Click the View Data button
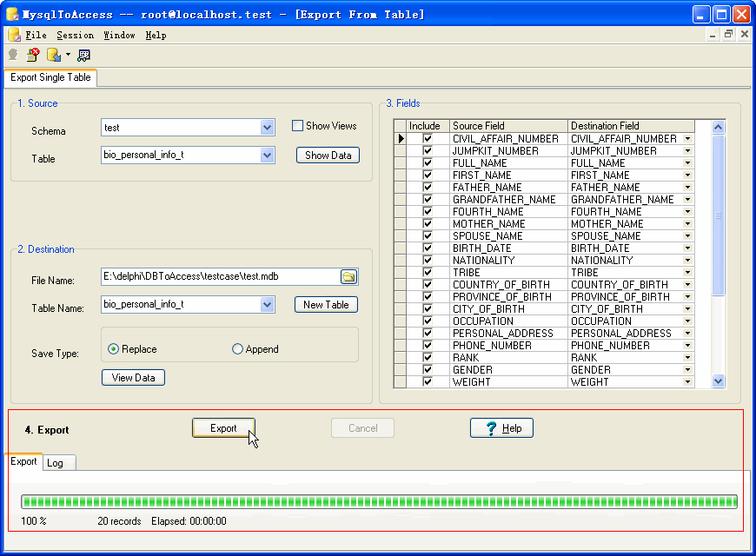The image size is (756, 556). click(134, 378)
